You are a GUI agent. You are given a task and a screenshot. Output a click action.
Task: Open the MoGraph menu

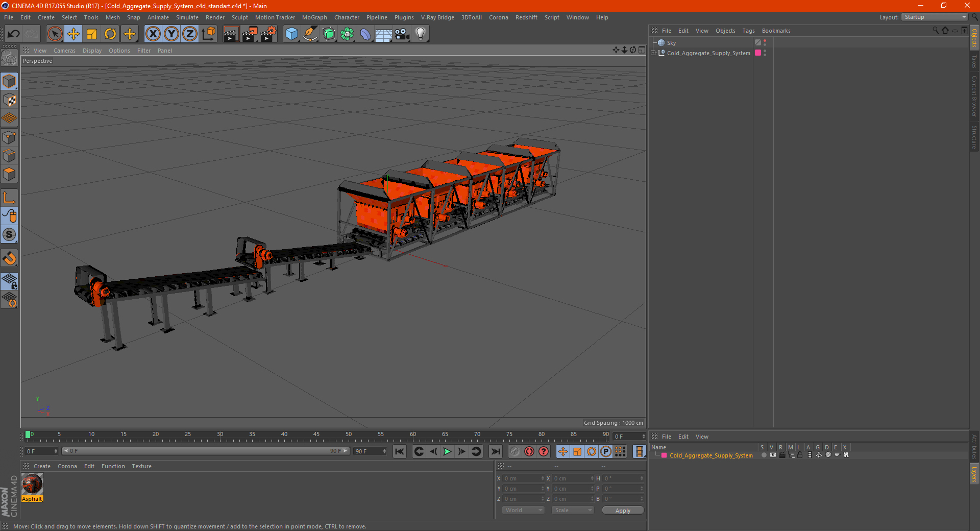tap(314, 17)
